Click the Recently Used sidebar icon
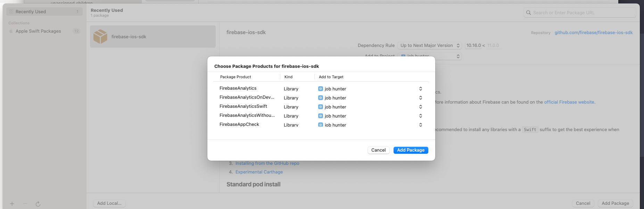 click(x=11, y=12)
